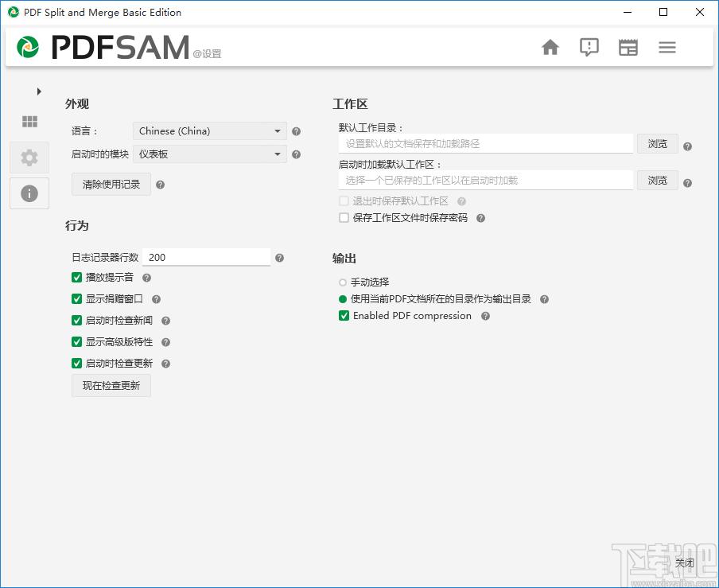Expand the sidebar with the arrow
Screen dimensions: 719x588
click(x=39, y=92)
